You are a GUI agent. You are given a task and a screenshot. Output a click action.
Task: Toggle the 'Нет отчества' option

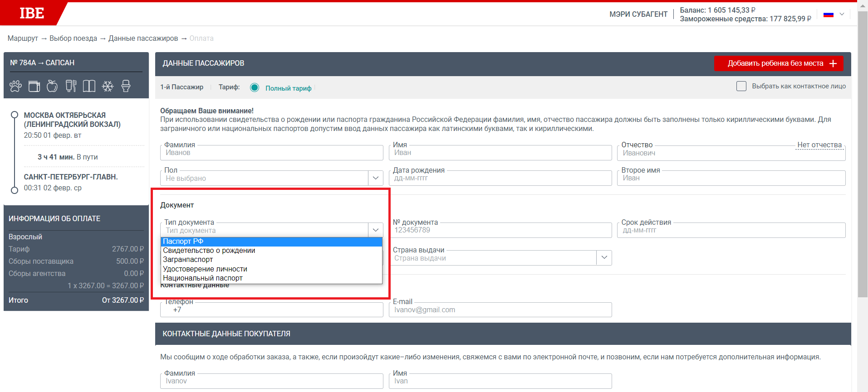click(x=819, y=145)
